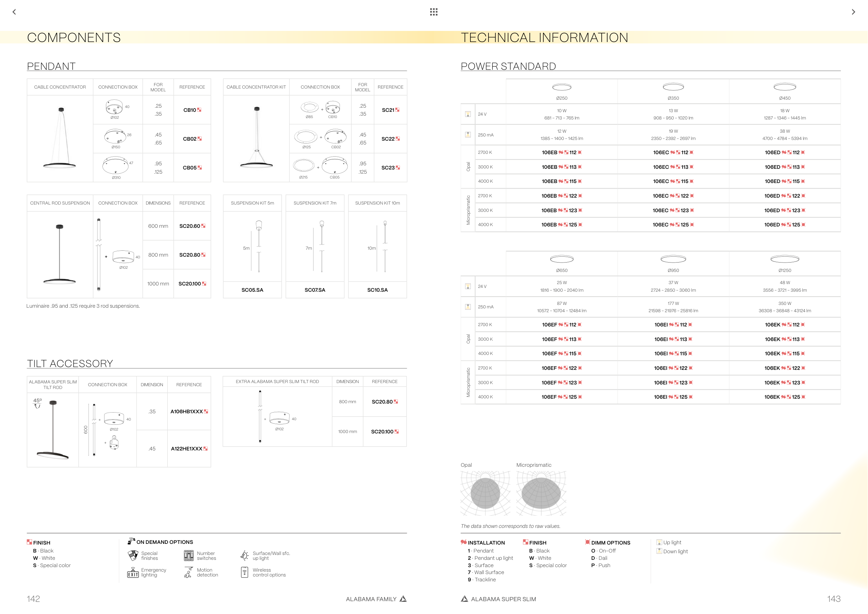Click the red Installation legend icon
The width and height of the screenshot is (868, 614).
pos(464,542)
